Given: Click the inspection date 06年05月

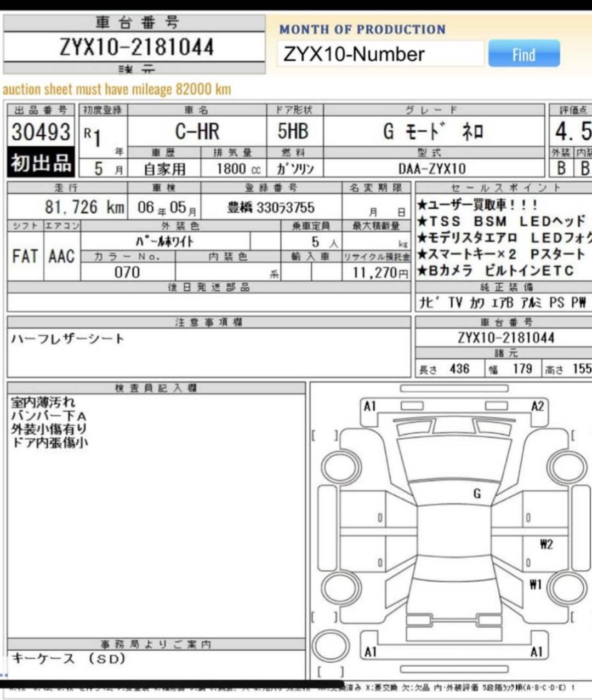Looking at the screenshot, I should click(167, 208).
